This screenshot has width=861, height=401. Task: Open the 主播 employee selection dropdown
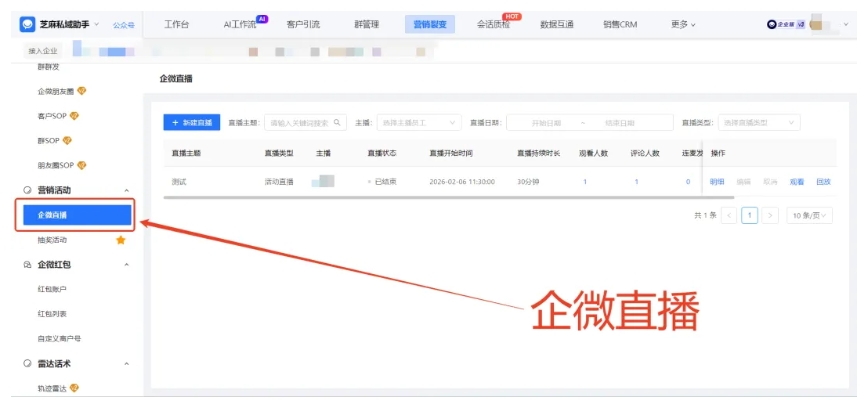[418, 123]
